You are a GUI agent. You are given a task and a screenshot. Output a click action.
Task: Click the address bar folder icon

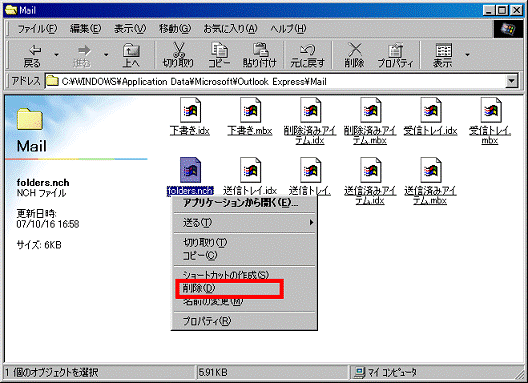click(52, 81)
